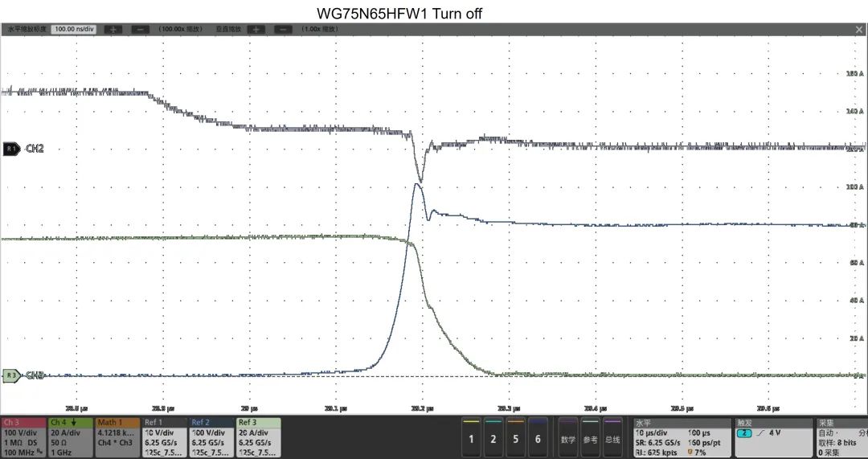Click the 20 A/div value in Ch 4
This screenshot has height=459, width=868.
66,433
